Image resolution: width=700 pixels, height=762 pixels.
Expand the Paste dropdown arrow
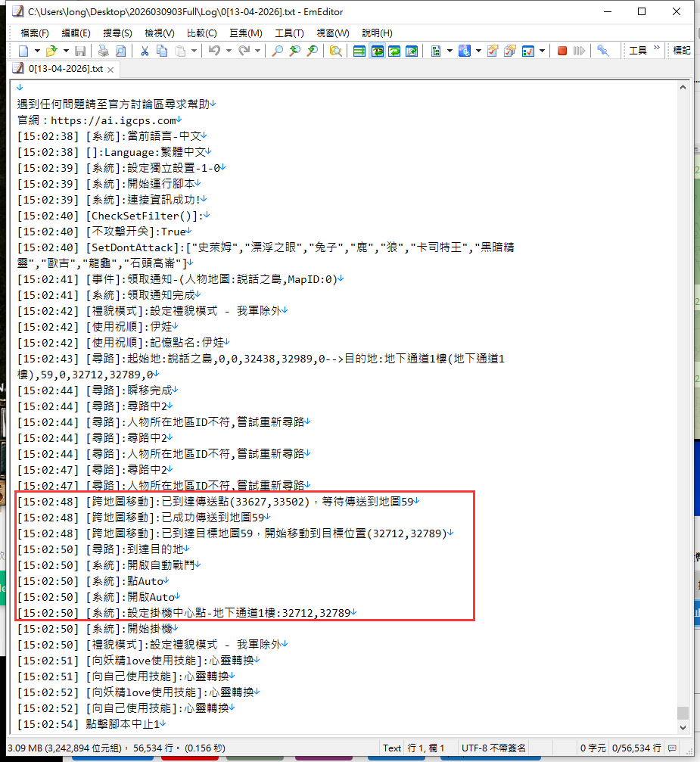click(194, 51)
